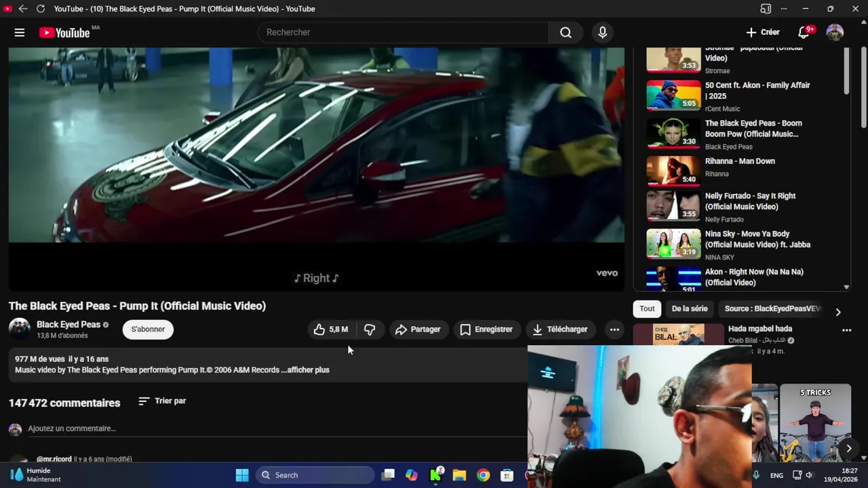Click the Rechercher search field
Image resolution: width=868 pixels, height=488 pixels.
pos(403,33)
